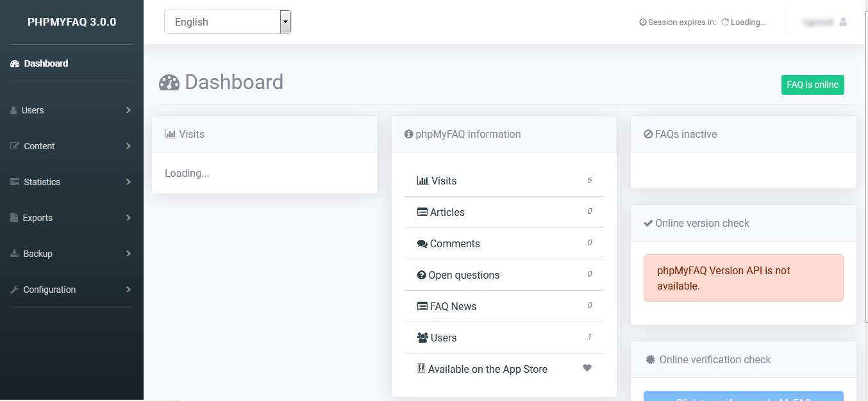Expand Statistics submenu chevron
The image size is (868, 401).
pos(128,182)
